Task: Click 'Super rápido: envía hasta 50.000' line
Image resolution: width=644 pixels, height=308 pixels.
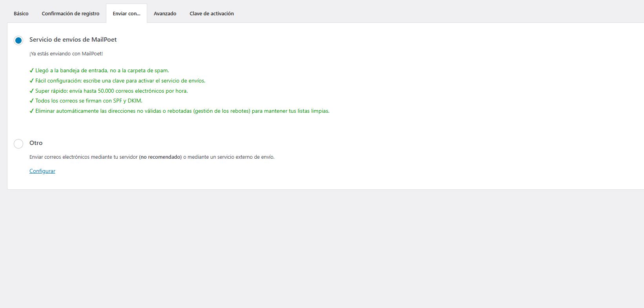Action: click(x=109, y=91)
